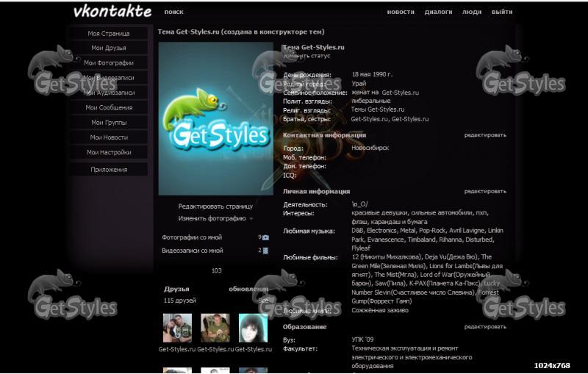Screen dimensions: 588x374
Task: Click Редактировать страницу link
Action: pos(215,206)
